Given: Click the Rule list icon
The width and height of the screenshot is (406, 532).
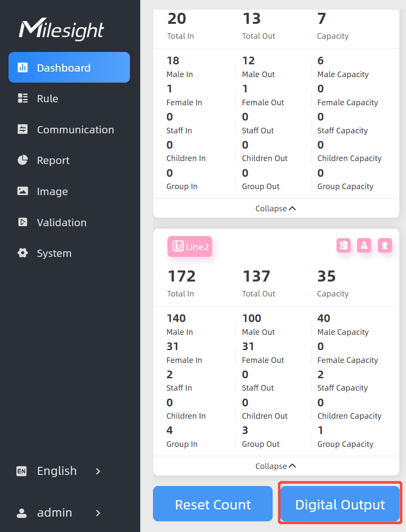Looking at the screenshot, I should [23, 98].
